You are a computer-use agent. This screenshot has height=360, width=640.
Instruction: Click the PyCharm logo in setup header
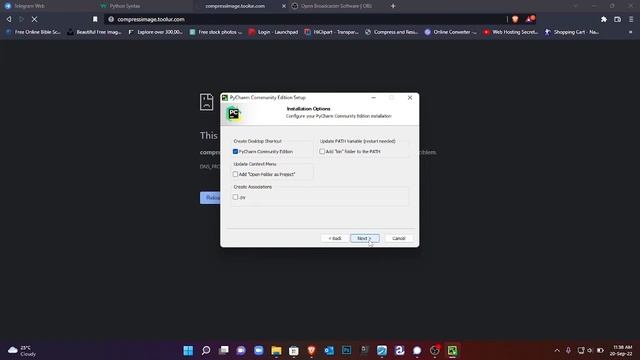tap(234, 113)
